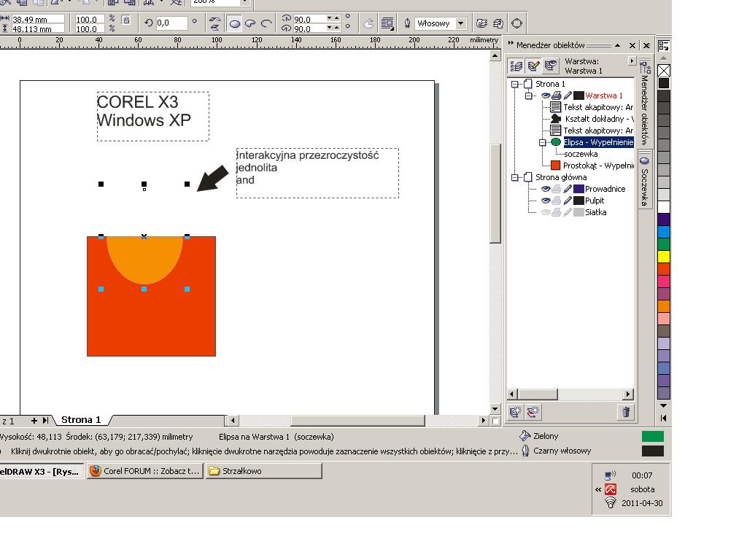Open the Włosowy outline width dropdown
Viewport: 747px width, 560px height.
point(460,23)
